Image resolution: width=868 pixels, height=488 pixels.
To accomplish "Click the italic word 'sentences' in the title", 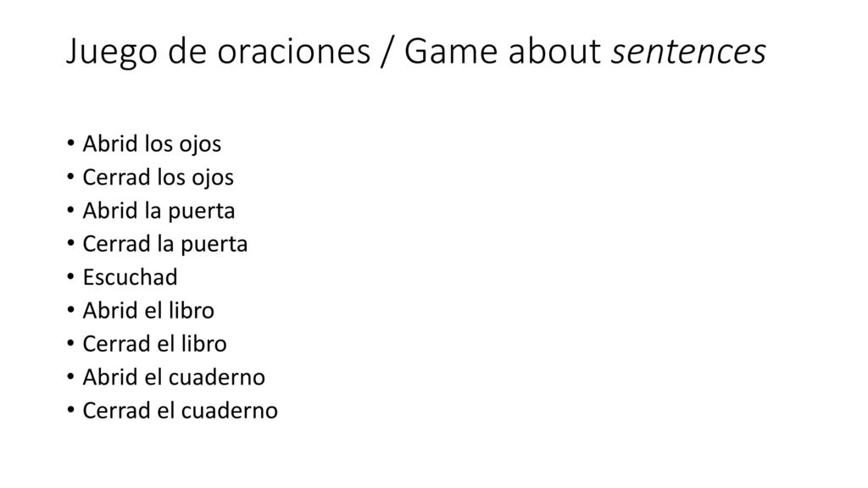I will point(688,51).
